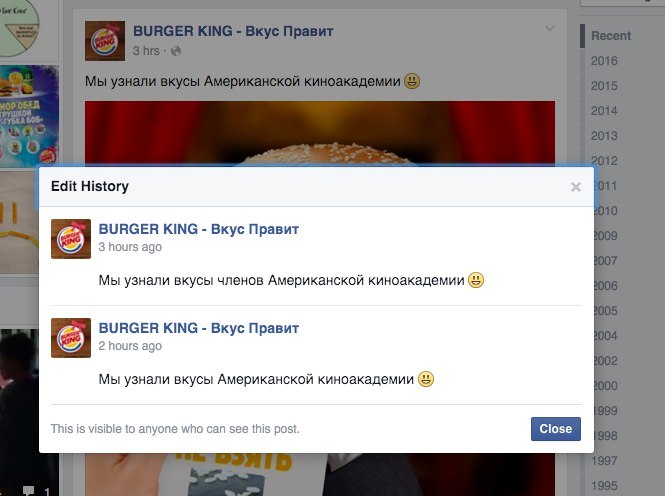Click Burger King profile picture on the post
This screenshot has height=496, width=665.
coord(105,41)
